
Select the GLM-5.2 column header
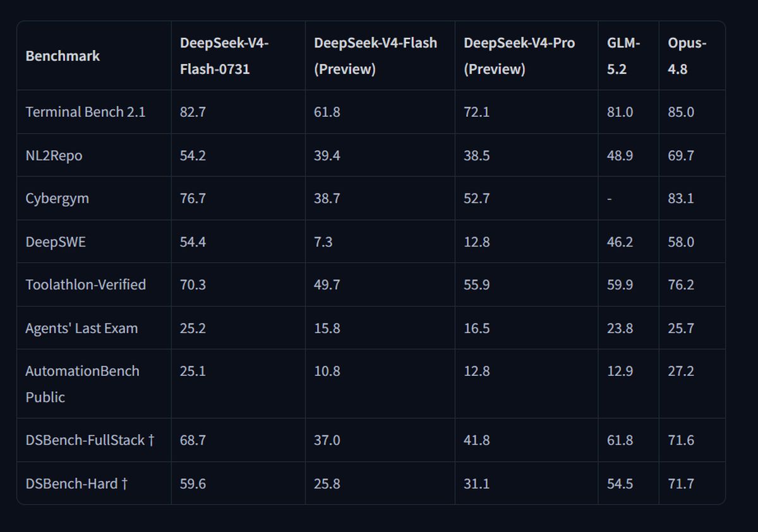(x=623, y=56)
